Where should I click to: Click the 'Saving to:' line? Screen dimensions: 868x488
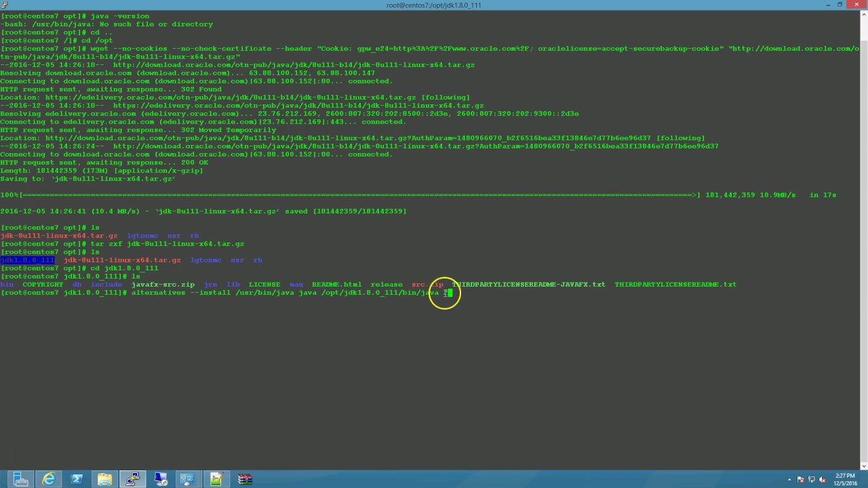click(x=88, y=179)
